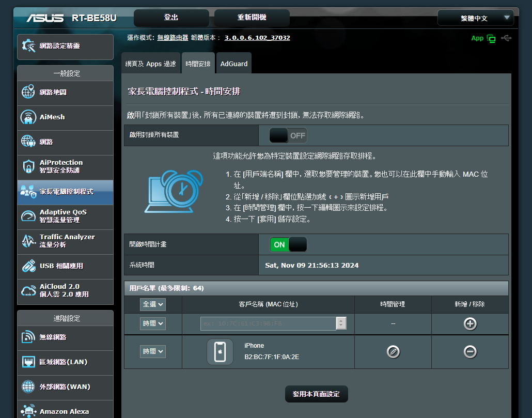This screenshot has height=418, width=532.
Task: Open Amazon Alexa sidebar icon
Action: [28, 411]
